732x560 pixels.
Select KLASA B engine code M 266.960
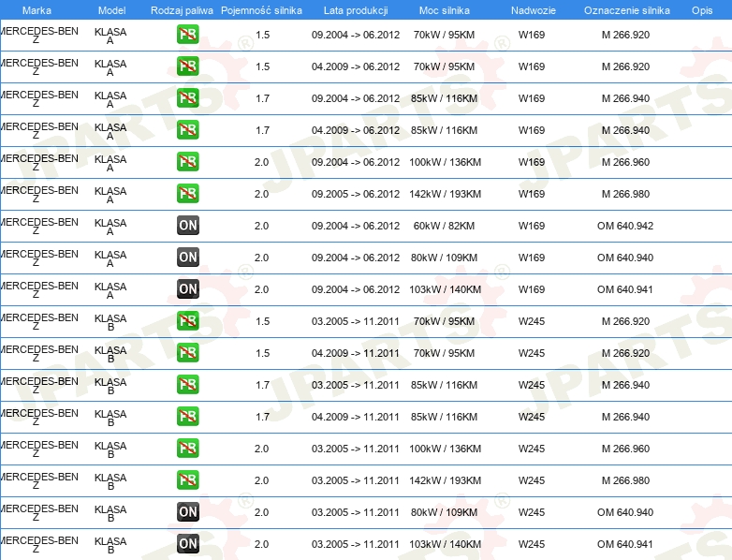click(625, 449)
